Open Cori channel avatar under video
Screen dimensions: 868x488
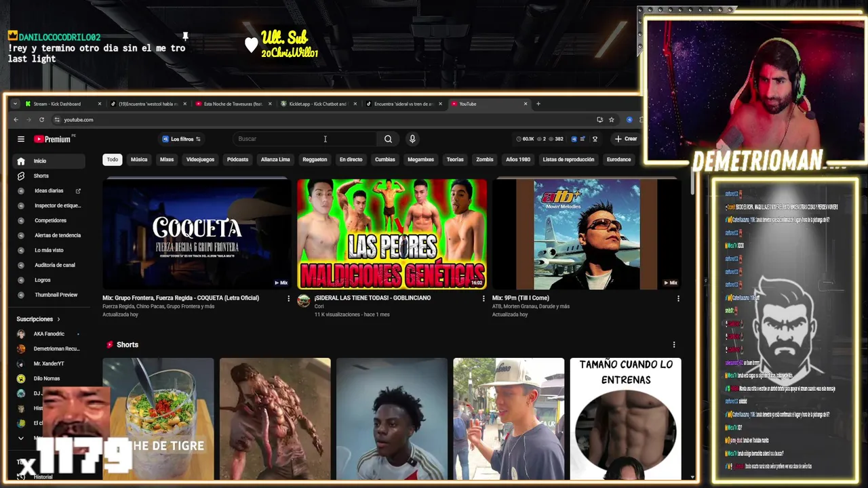pos(304,301)
